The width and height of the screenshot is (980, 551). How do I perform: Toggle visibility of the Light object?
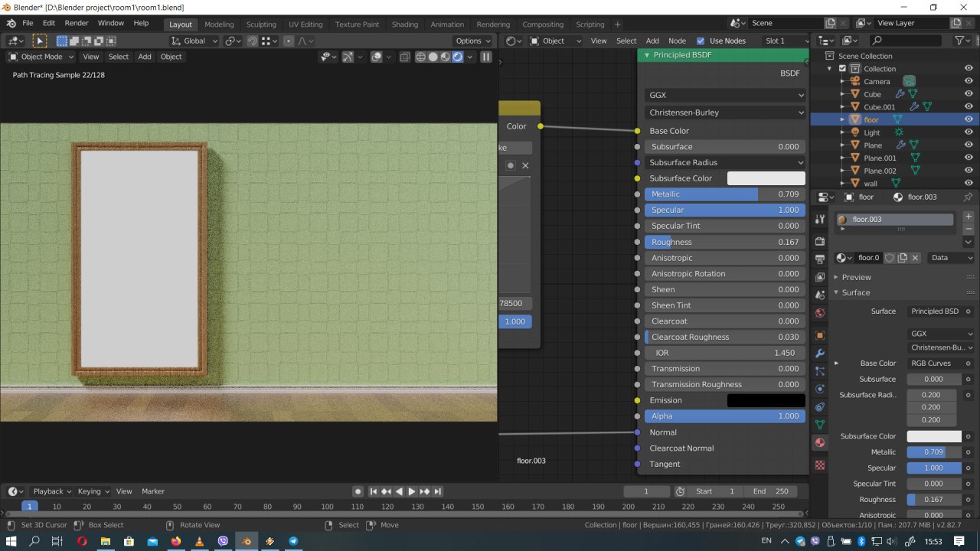[x=969, y=132]
